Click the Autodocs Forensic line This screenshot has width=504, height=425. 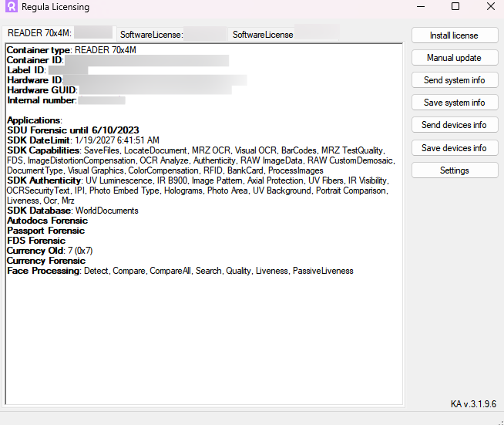tap(47, 221)
